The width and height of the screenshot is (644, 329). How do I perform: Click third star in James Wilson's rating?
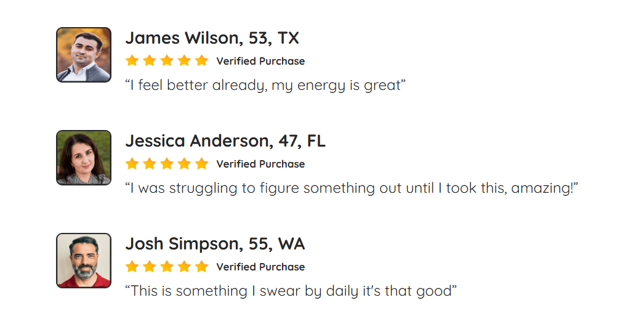tap(167, 60)
